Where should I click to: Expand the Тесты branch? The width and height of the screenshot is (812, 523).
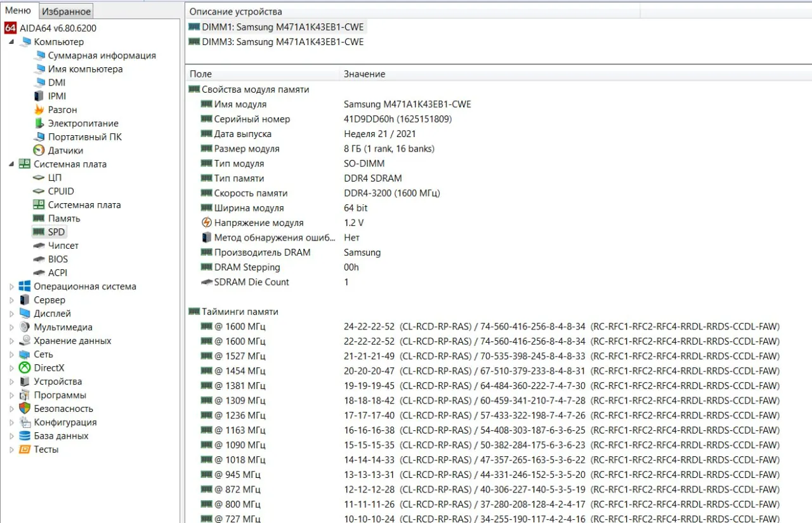11,449
